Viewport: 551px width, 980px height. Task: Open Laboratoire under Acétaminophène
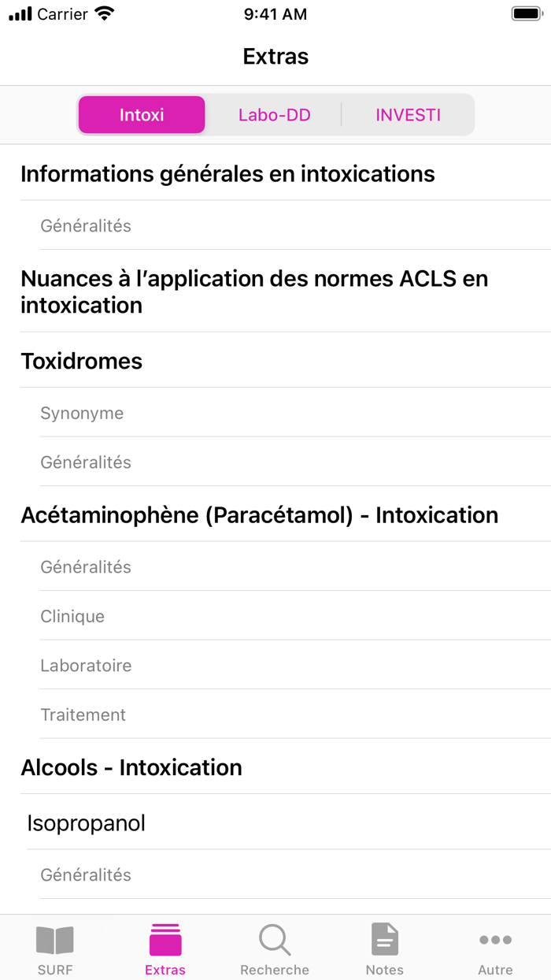pyautogui.click(x=86, y=666)
